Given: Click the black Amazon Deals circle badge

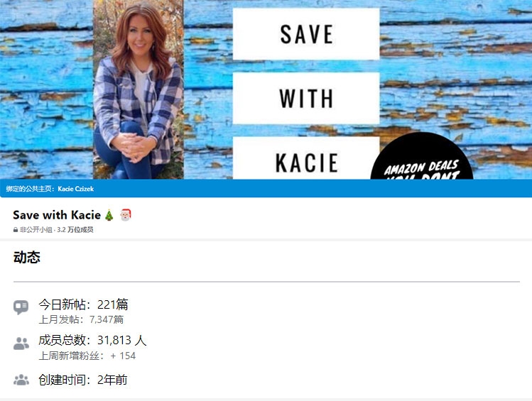Looking at the screenshot, I should tap(422, 155).
